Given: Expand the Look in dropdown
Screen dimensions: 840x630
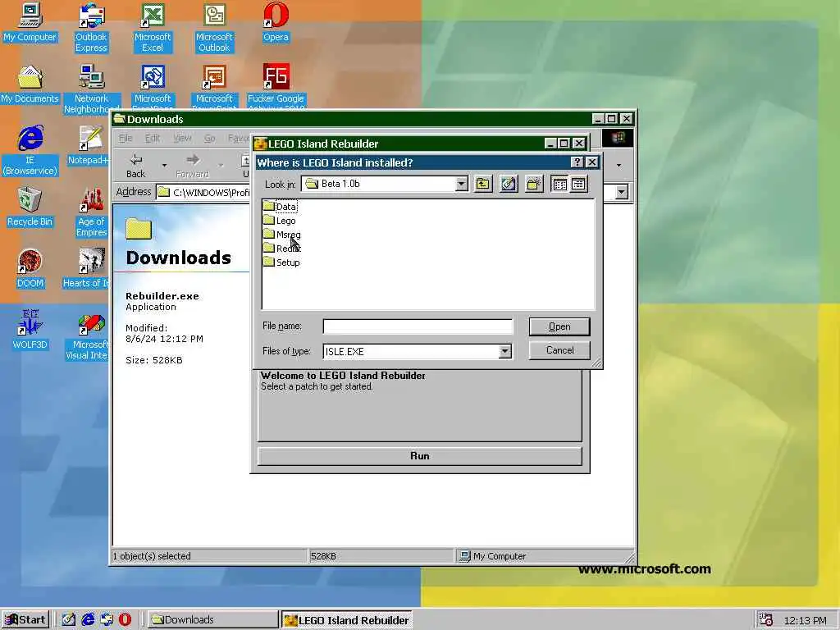Looking at the screenshot, I should tap(461, 185).
